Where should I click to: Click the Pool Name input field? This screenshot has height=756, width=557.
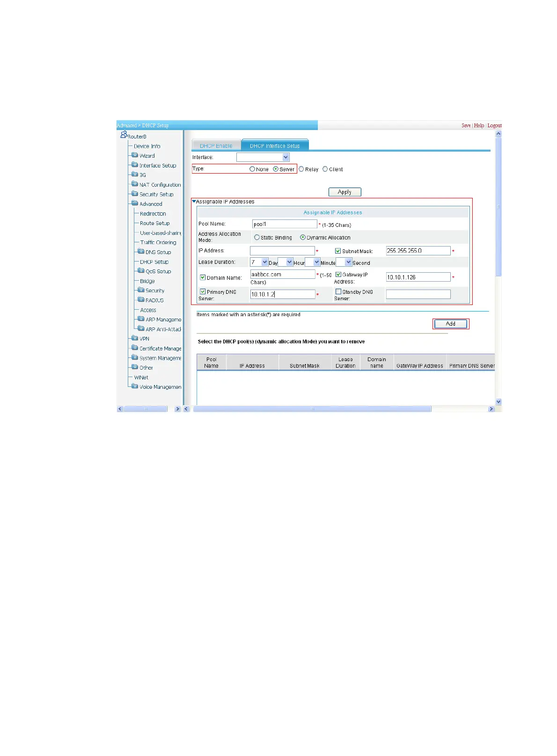point(285,224)
